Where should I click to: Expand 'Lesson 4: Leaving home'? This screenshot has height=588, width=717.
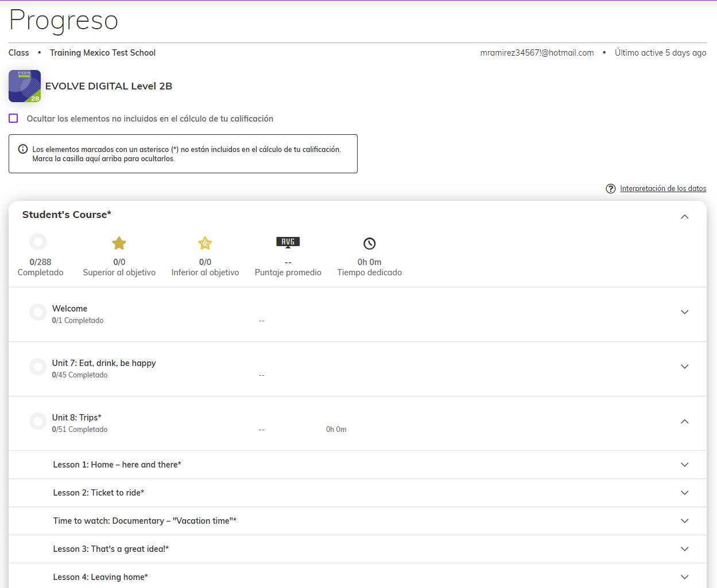(684, 577)
